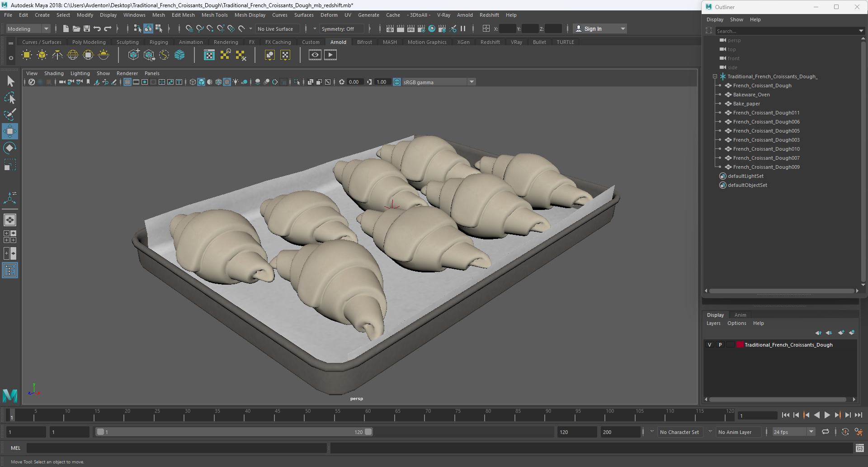Image resolution: width=868 pixels, height=467 pixels.
Task: Toggle color management sRGB button
Action: [397, 82]
